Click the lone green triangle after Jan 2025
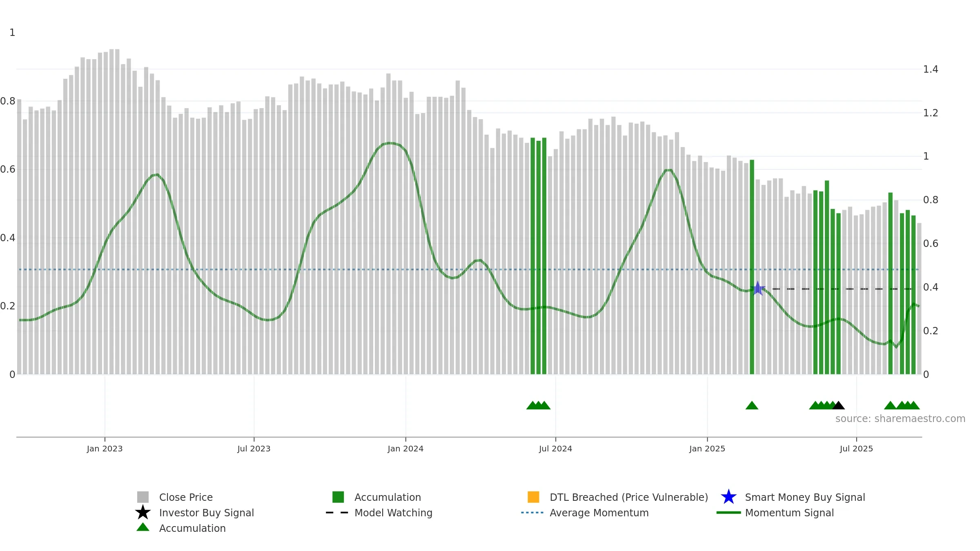Image resolution: width=980 pixels, height=551 pixels. coord(752,405)
